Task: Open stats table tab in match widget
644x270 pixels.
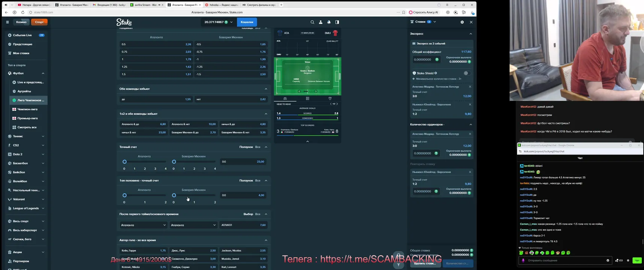Action: click(x=307, y=99)
